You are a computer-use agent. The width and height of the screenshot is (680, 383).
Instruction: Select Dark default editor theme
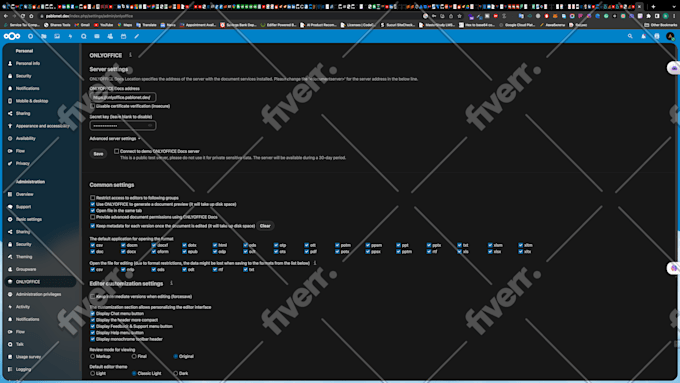tap(176, 373)
